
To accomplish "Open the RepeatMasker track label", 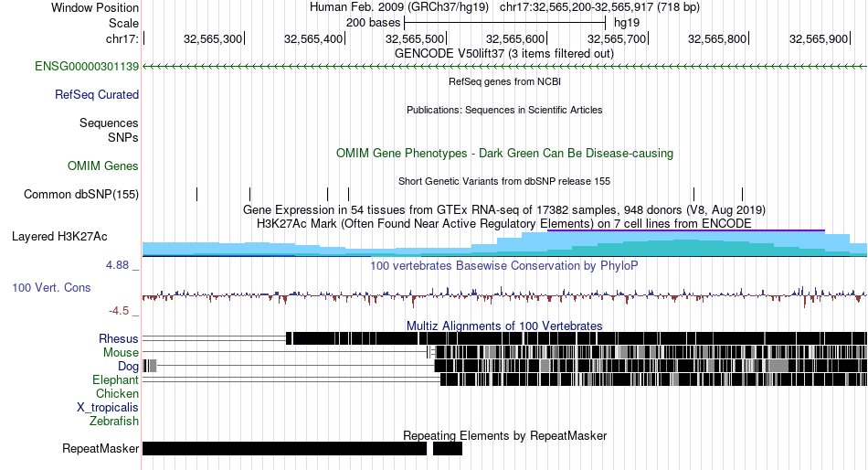I will [x=101, y=448].
